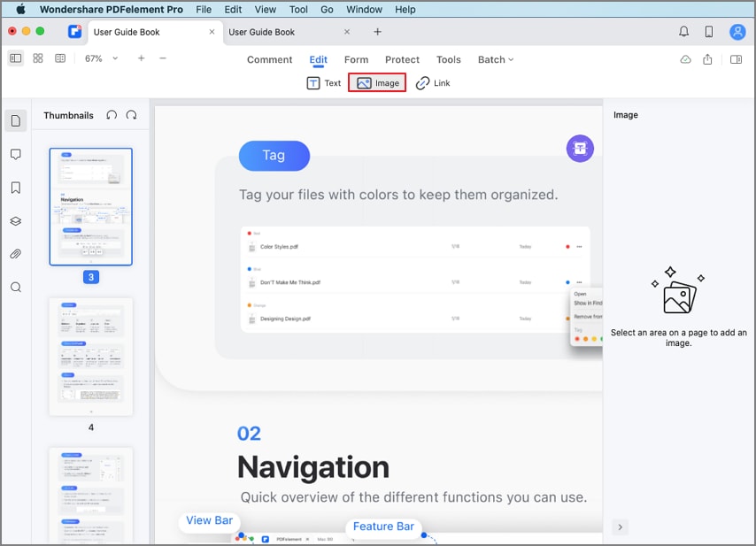Image resolution: width=756 pixels, height=546 pixels.
Task: Select the Text edit tool
Action: point(324,83)
